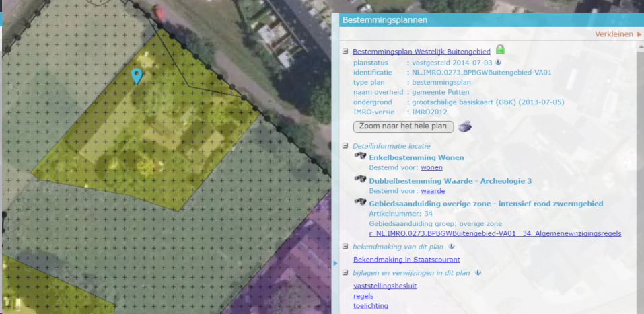Click Verkleinen to shrink the panel
The width and height of the screenshot is (644, 314).
618,34
